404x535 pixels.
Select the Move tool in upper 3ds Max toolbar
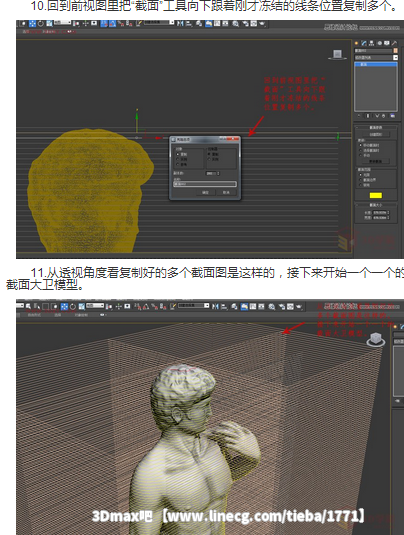coord(32,24)
